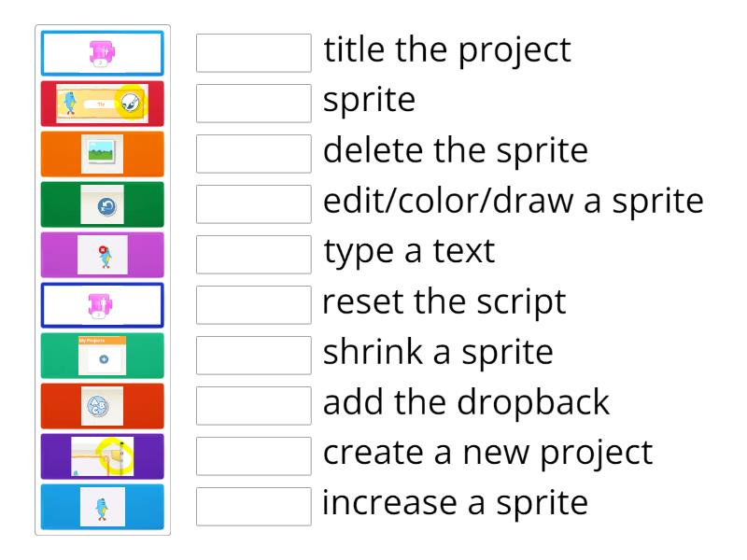Image resolution: width=747 pixels, height=560 pixels.
Task: Pick the landscape picture tile on orange card
Action: [103, 154]
